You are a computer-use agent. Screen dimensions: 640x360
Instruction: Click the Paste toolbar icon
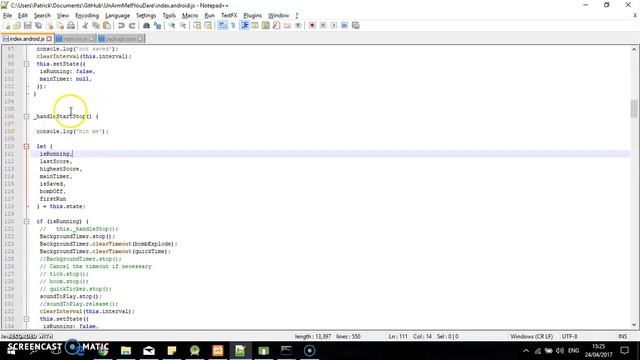[107, 26]
